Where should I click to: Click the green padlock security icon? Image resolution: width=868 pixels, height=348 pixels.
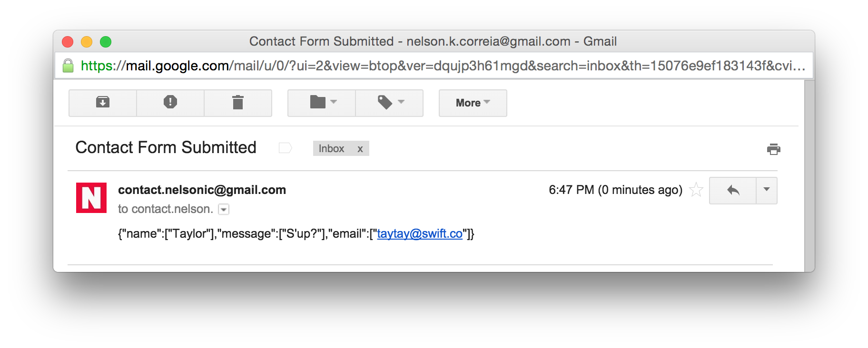coord(68,66)
